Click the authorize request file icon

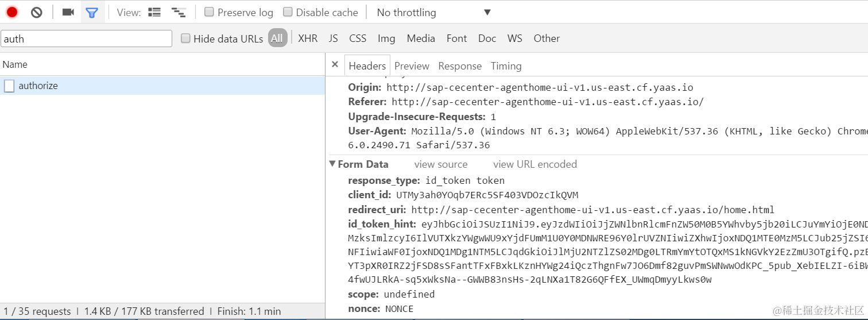9,86
